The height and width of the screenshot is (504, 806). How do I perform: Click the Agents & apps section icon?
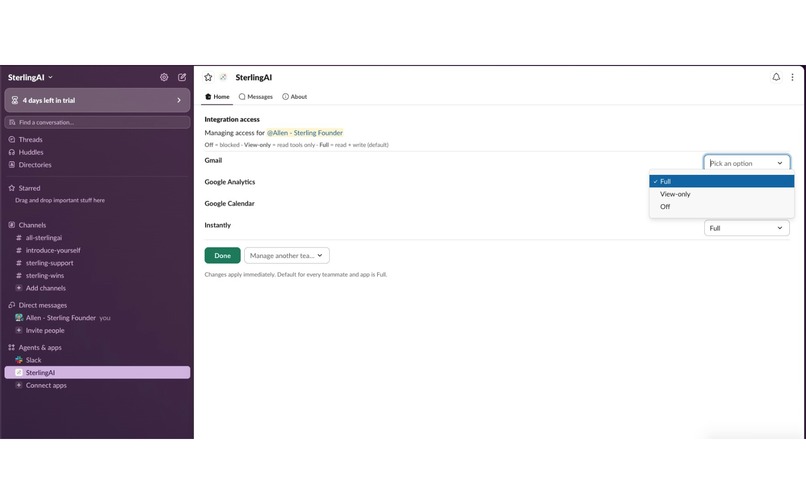(12, 348)
